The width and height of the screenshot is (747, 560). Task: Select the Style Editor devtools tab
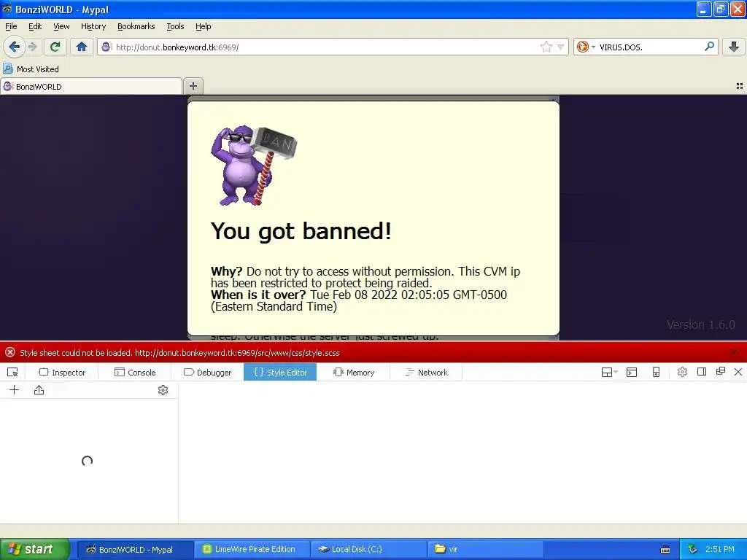(280, 373)
